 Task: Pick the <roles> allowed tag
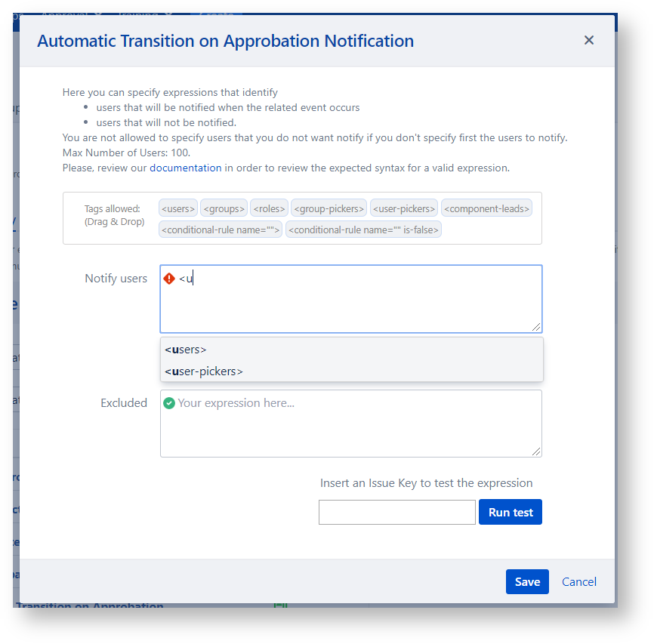coord(269,208)
